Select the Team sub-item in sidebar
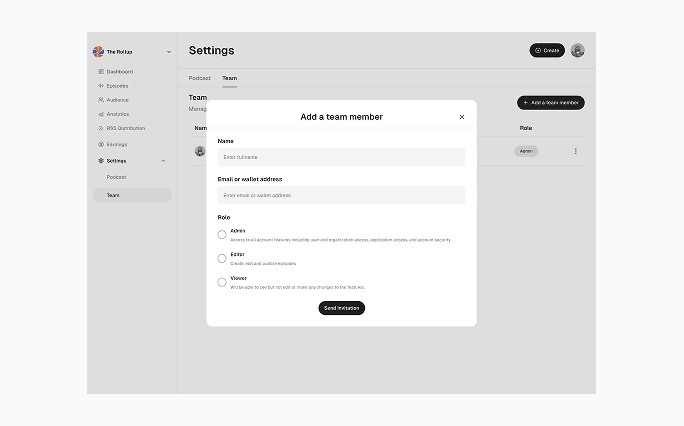 pyautogui.click(x=113, y=195)
